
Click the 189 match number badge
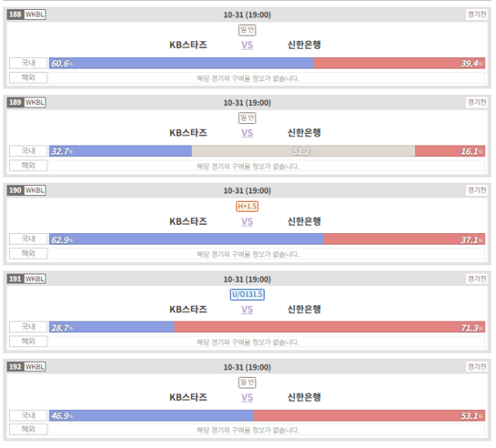point(15,102)
